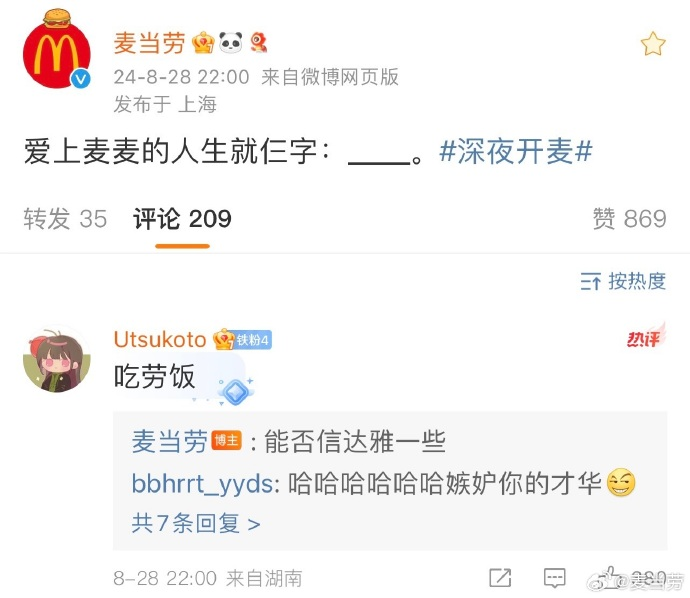The height and width of the screenshot is (598, 690).
Task: Open Utsukoto's avatar picture
Action: click(x=57, y=359)
